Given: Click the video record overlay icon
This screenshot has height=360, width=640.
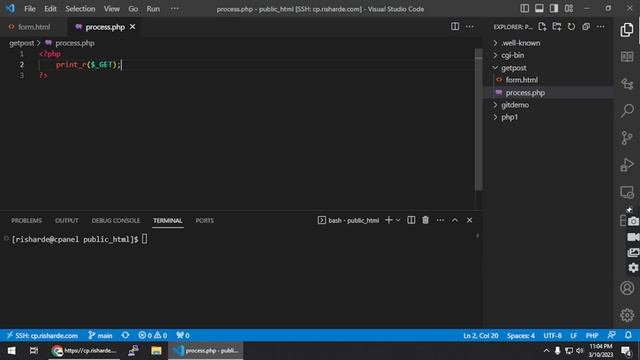Looking at the screenshot, I should pos(633,237).
